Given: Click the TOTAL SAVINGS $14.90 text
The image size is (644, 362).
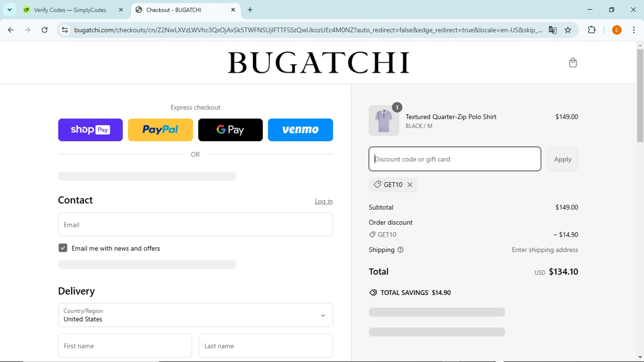Looking at the screenshot, I should pos(416,293).
